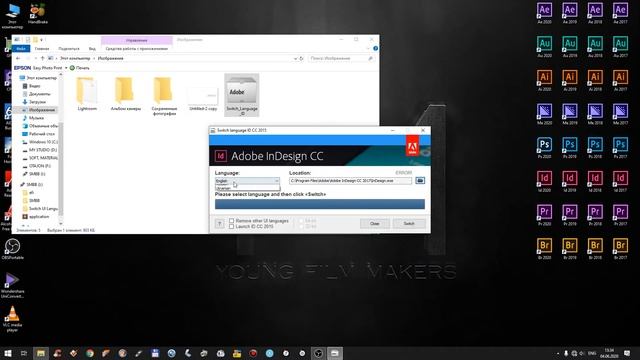Click the Explorer back arrow button
This screenshot has width=640, height=360.
[18, 58]
